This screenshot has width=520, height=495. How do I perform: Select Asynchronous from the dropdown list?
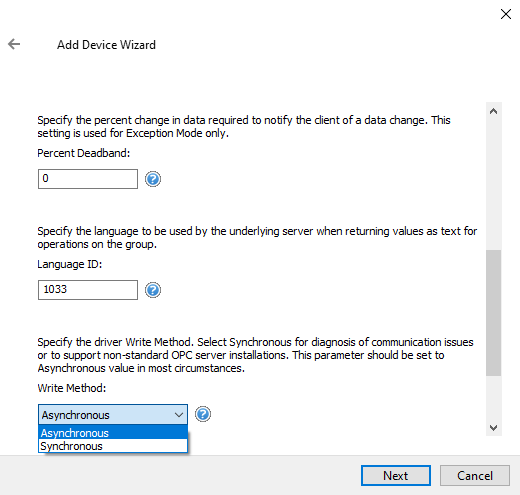point(113,433)
